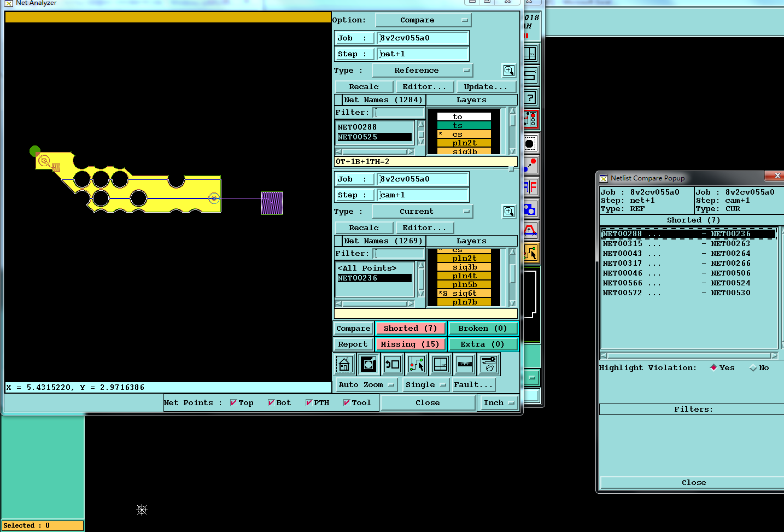Select the 'ts' layer in Reference layers
Image resolution: width=784 pixels, height=532 pixels.
tap(464, 125)
